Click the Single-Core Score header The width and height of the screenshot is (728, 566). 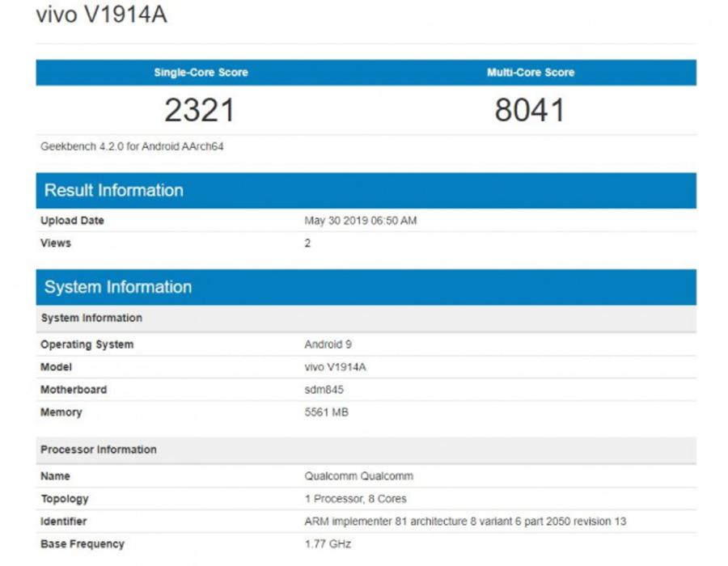click(201, 73)
